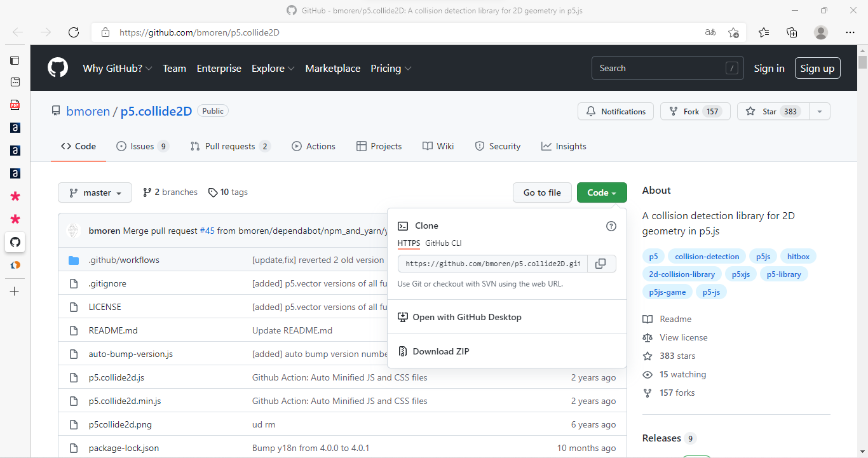This screenshot has height=458, width=868.
Task: Go back with the browser back arrow
Action: (x=18, y=32)
